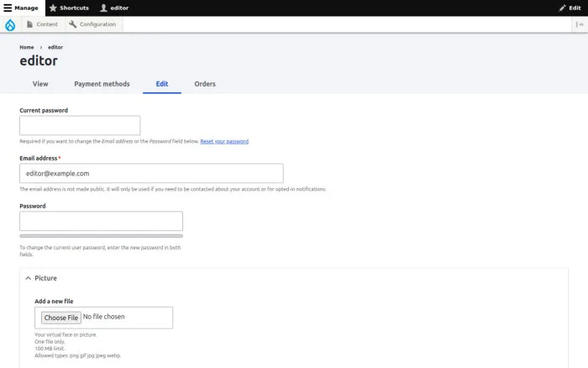Click the Email address input field

[151, 173]
